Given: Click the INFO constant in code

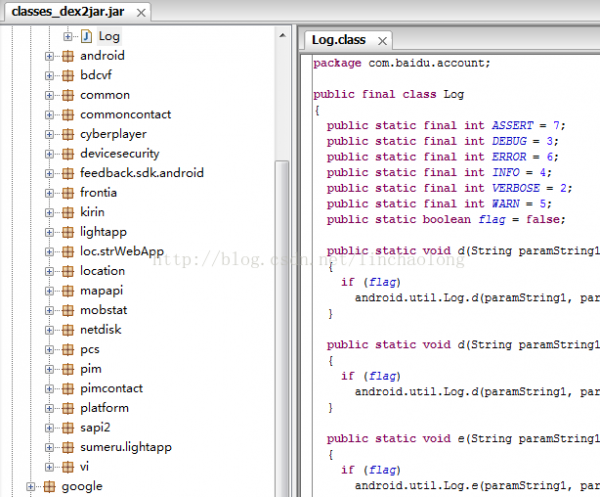Looking at the screenshot, I should [505, 173].
